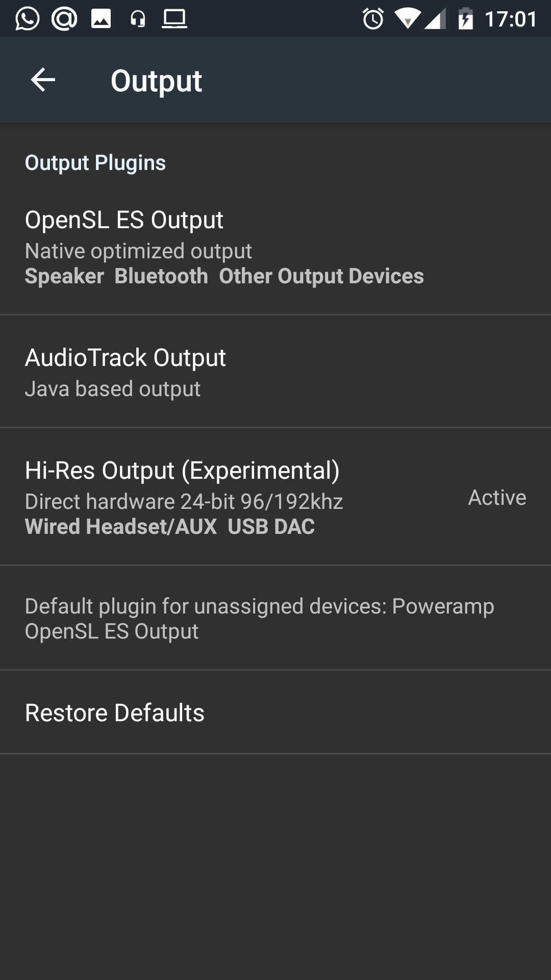The height and width of the screenshot is (980, 551).
Task: Tap the back arrow icon
Action: 43,80
